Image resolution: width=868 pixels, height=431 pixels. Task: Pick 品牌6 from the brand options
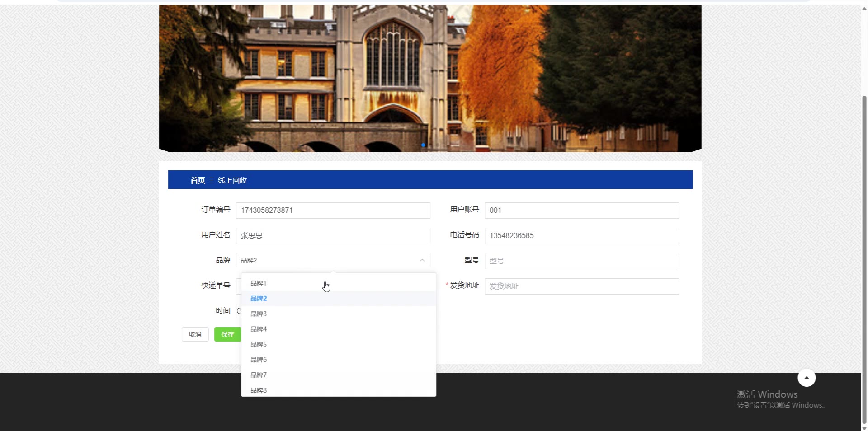339,360
